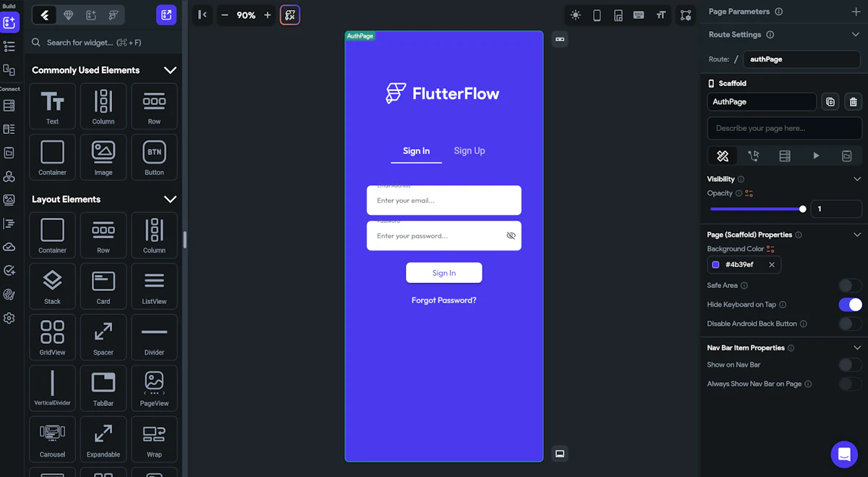The width and height of the screenshot is (868, 477).
Task: Clear the background color with X
Action: (772, 265)
